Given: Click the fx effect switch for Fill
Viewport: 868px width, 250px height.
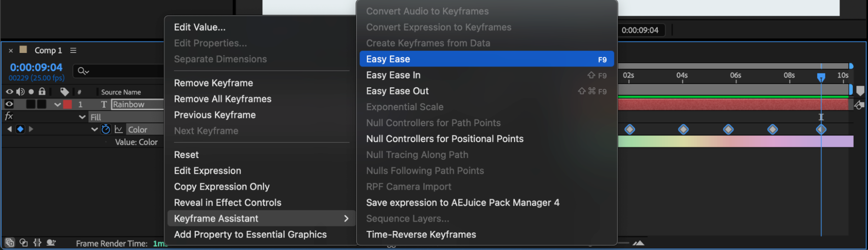Looking at the screenshot, I should click(9, 116).
